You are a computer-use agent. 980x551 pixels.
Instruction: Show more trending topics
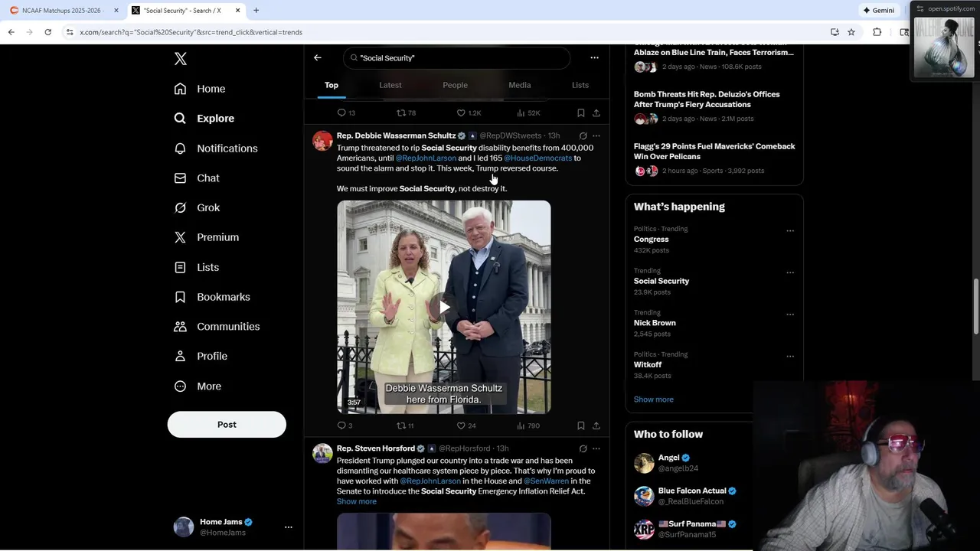tap(654, 399)
